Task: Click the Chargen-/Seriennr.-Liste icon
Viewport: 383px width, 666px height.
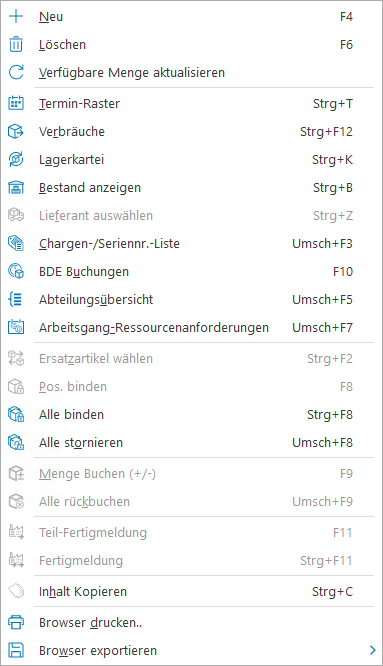Action: (x=16, y=244)
